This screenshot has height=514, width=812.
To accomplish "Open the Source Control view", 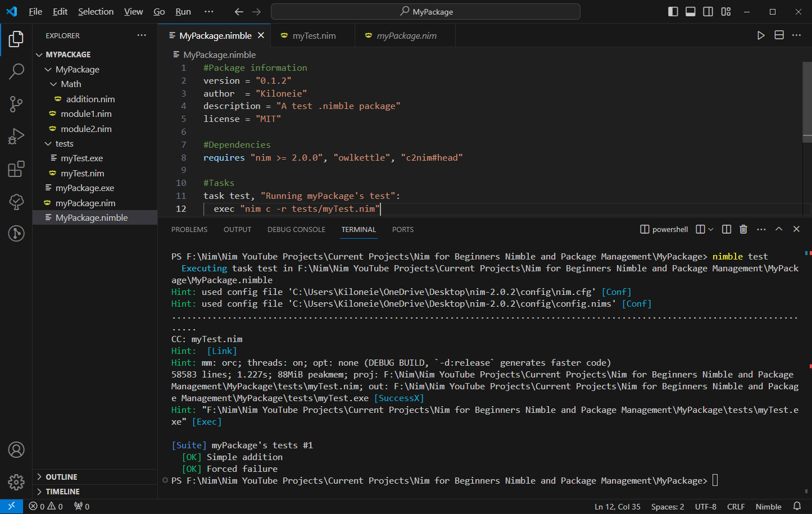I will tap(16, 104).
